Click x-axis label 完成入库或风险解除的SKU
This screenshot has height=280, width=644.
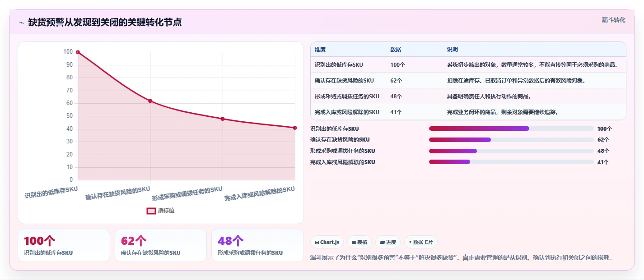tap(260, 194)
